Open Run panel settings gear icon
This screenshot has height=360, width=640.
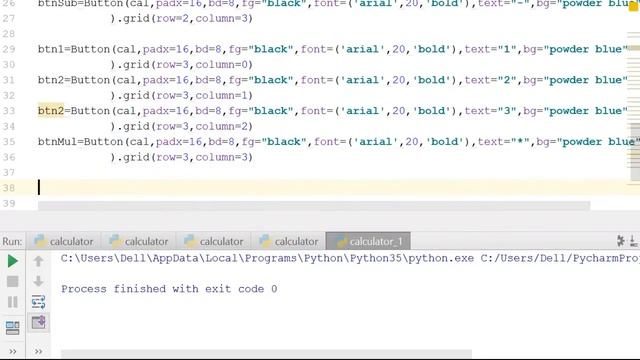pyautogui.click(x=621, y=241)
